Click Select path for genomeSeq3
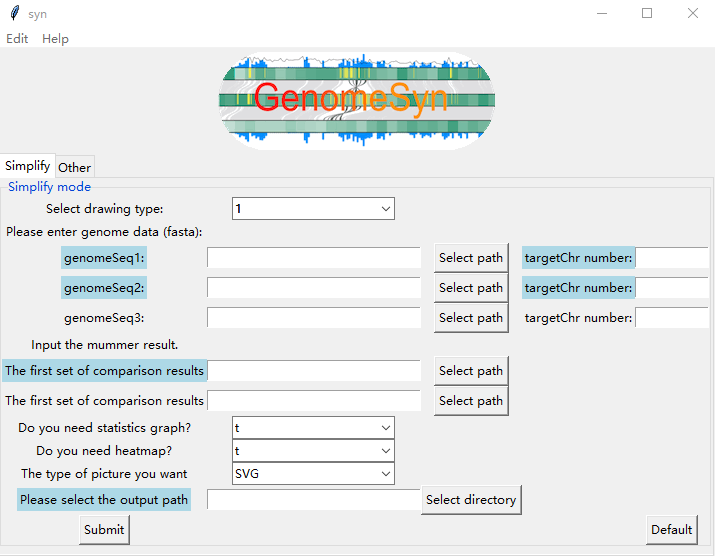The width and height of the screenshot is (715, 556). coord(471,318)
